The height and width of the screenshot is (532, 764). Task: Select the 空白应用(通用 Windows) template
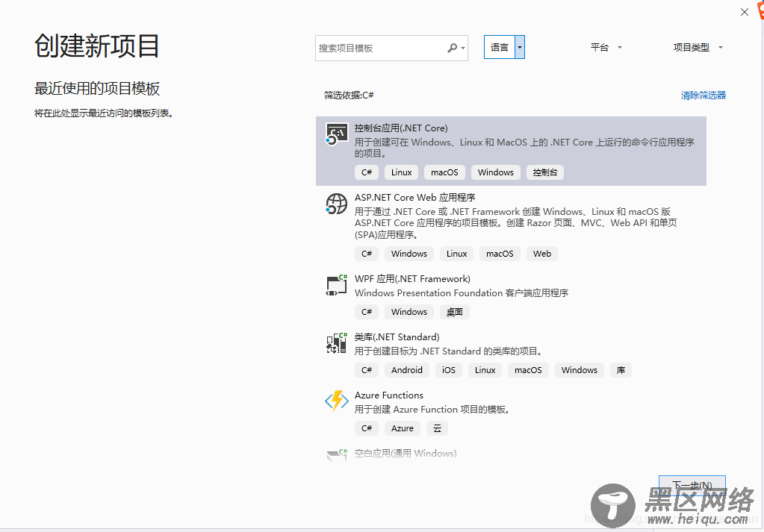click(406, 454)
